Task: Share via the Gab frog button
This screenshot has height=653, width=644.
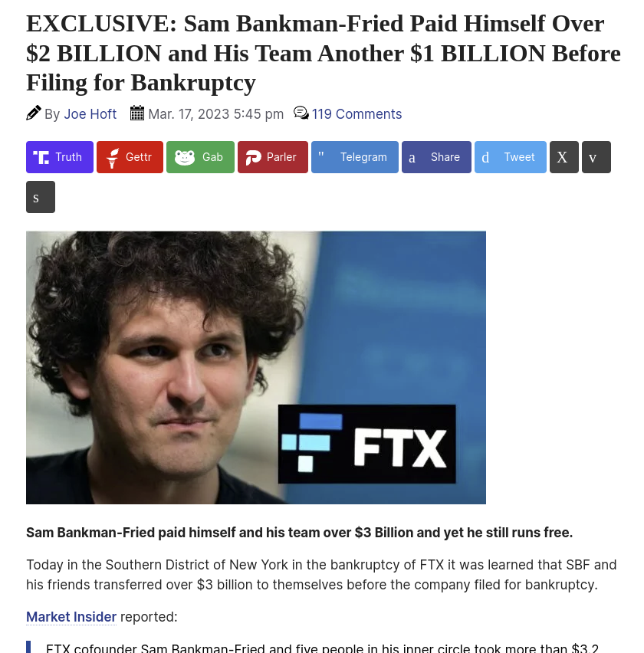Action: pyautogui.click(x=200, y=157)
